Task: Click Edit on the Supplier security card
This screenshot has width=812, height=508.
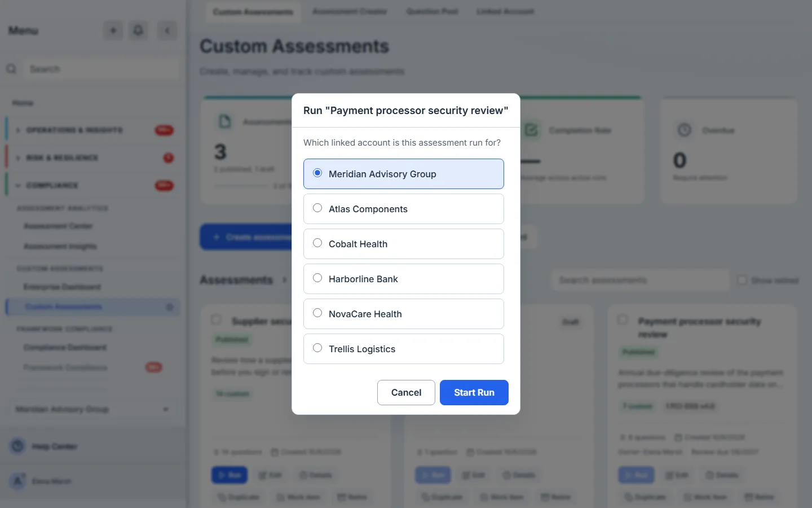Action: click(270, 475)
